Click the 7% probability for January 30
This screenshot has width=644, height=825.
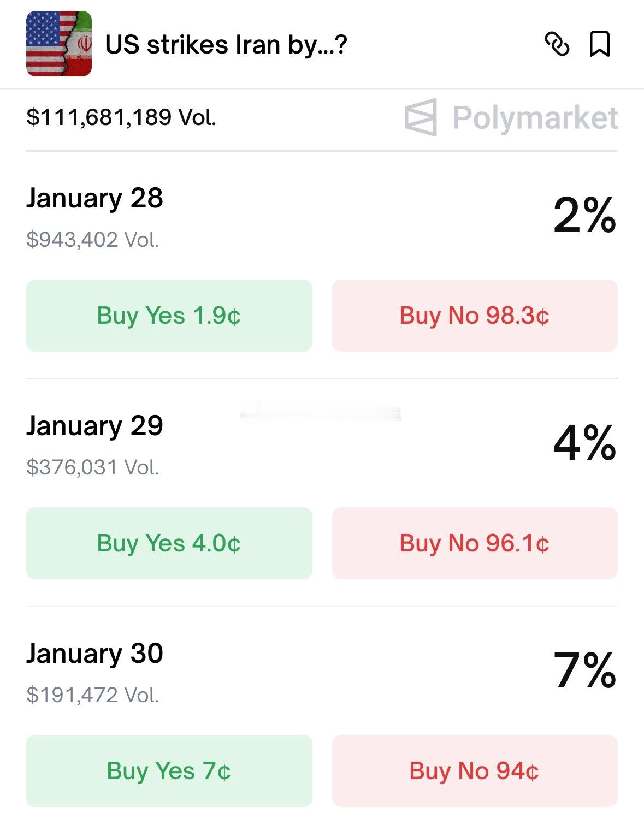click(x=584, y=670)
